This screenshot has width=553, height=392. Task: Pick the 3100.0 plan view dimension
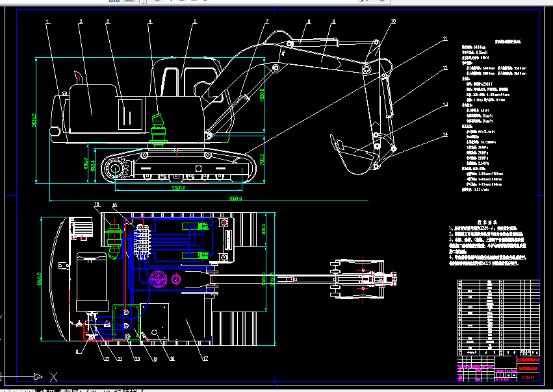click(x=272, y=279)
